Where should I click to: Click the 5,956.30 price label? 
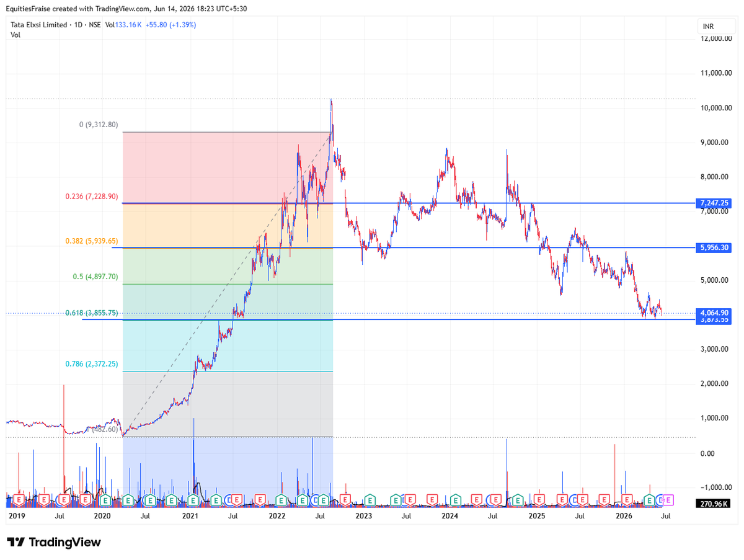coord(714,247)
